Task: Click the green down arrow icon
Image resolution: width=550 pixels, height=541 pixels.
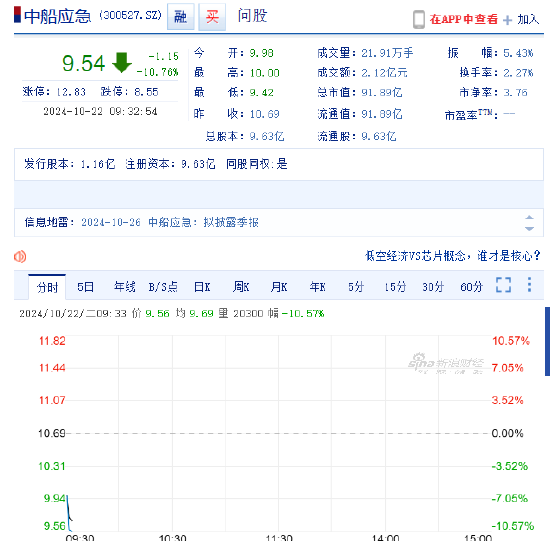Action: (122, 62)
